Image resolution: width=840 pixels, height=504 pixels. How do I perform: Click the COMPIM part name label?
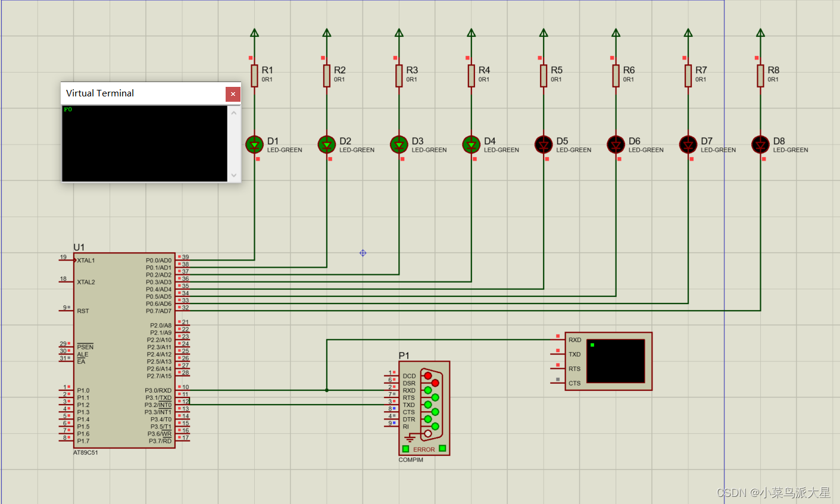pyautogui.click(x=411, y=460)
